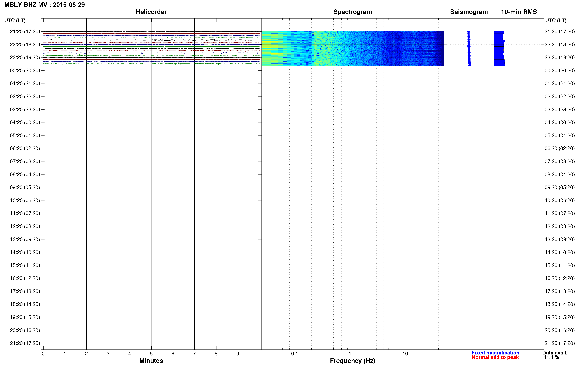Viewport: 588px width, 368px height.
Task: Click the 'Normalised to peak' legend text
Action: click(495, 357)
